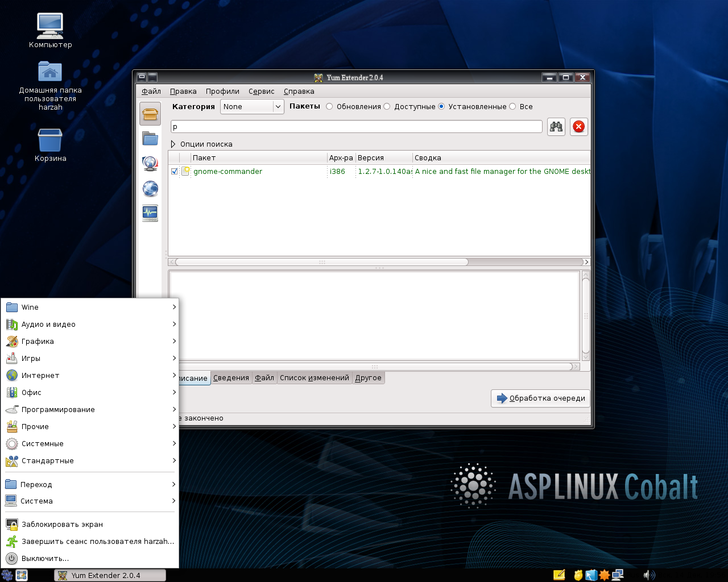Expand the Графика submenu
This screenshot has height=582, width=728.
coord(90,341)
